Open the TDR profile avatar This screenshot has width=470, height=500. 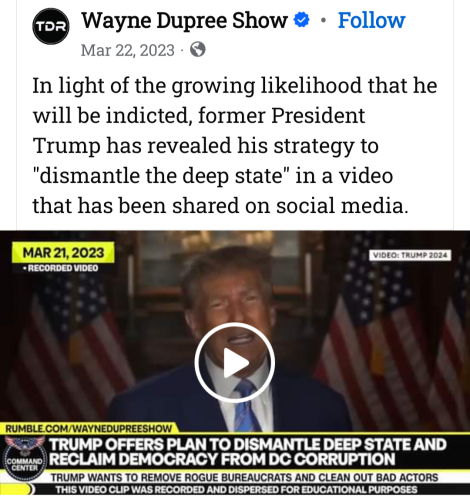51,27
